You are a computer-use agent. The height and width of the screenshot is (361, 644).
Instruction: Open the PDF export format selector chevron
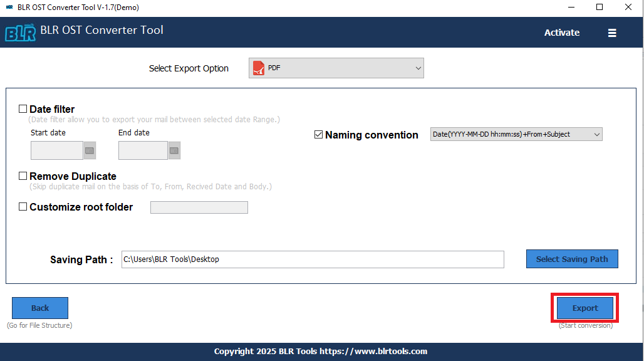click(x=418, y=68)
